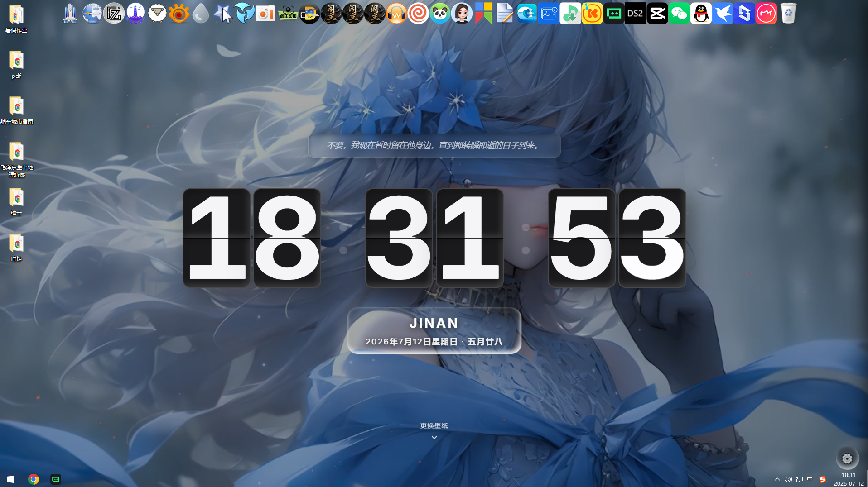Launch the grey water droplet app
The image size is (868, 487).
201,13
